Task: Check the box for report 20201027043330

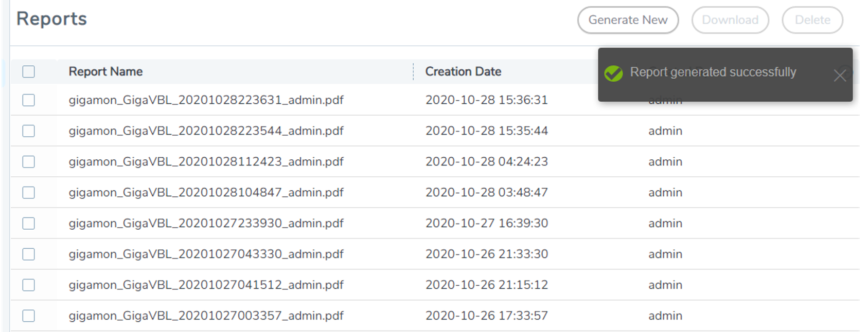Action: pos(29,254)
